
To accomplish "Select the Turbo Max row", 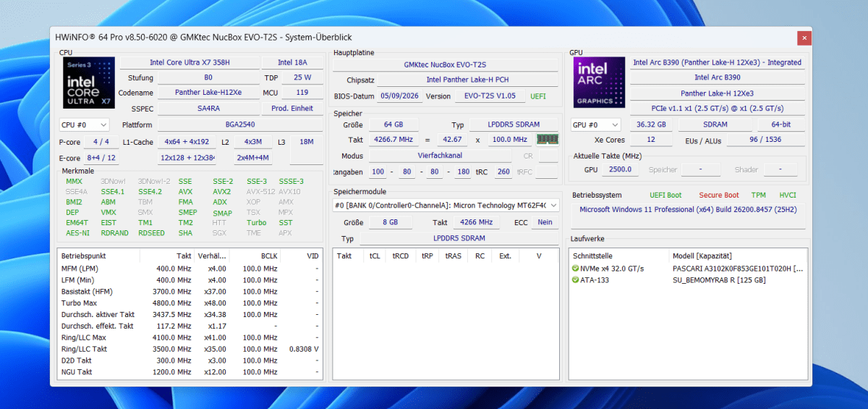I will click(190, 303).
